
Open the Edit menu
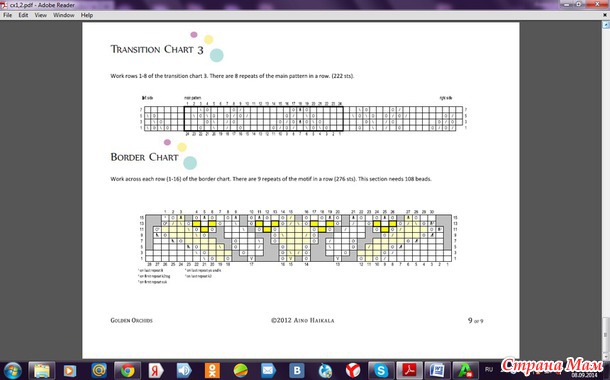(23, 15)
